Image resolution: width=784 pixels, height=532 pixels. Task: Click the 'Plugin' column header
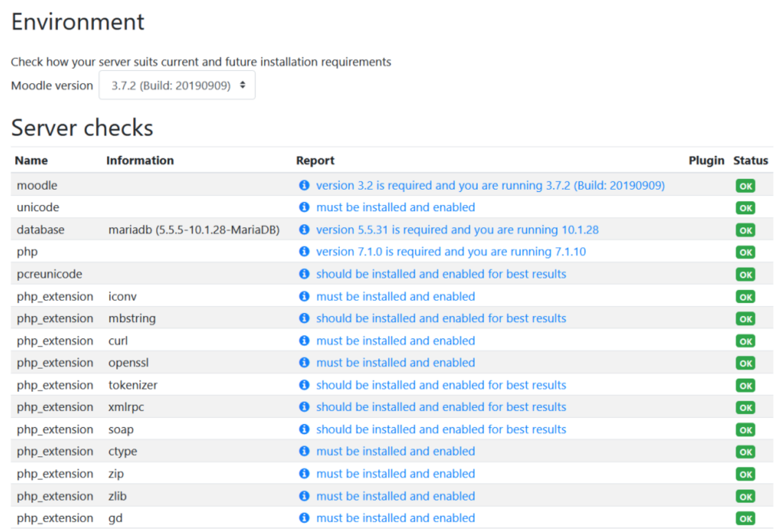(706, 161)
